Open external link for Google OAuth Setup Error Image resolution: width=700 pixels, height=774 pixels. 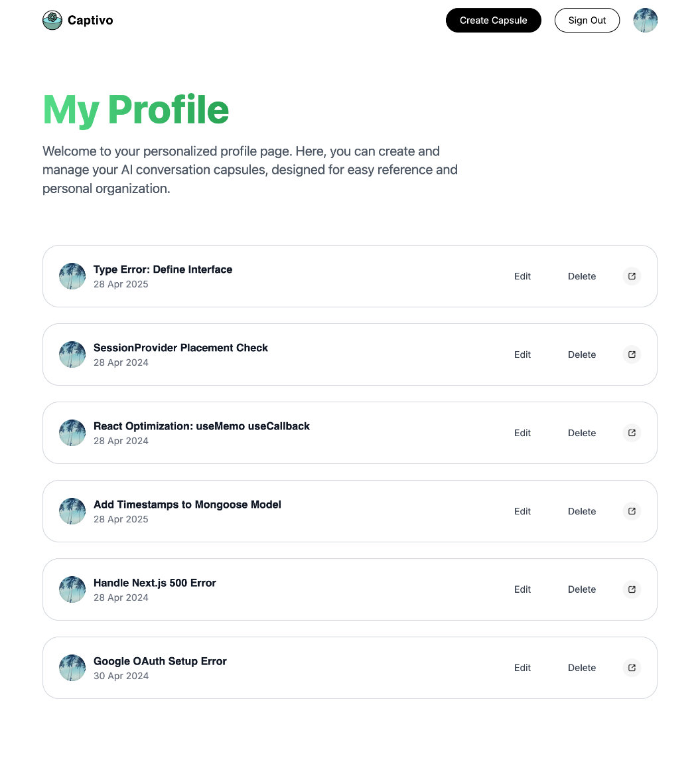coord(632,668)
